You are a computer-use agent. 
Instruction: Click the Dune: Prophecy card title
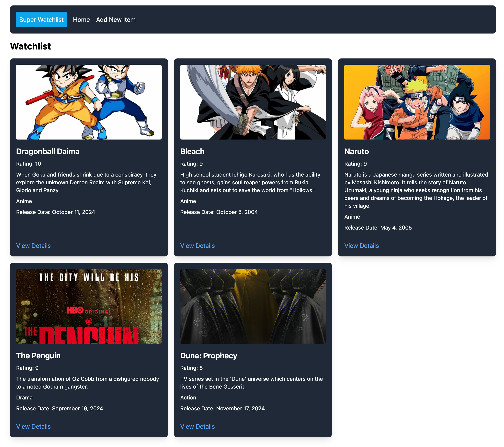(208, 356)
